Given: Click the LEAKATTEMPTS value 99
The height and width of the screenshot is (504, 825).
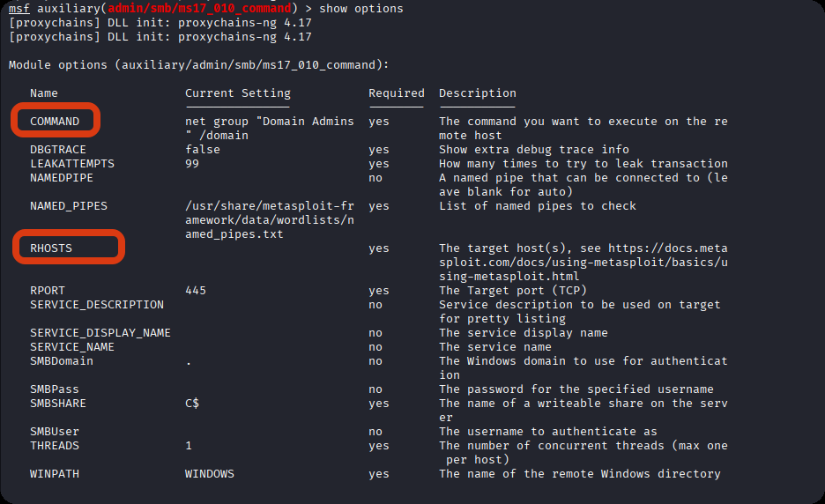Looking at the screenshot, I should [x=192, y=164].
